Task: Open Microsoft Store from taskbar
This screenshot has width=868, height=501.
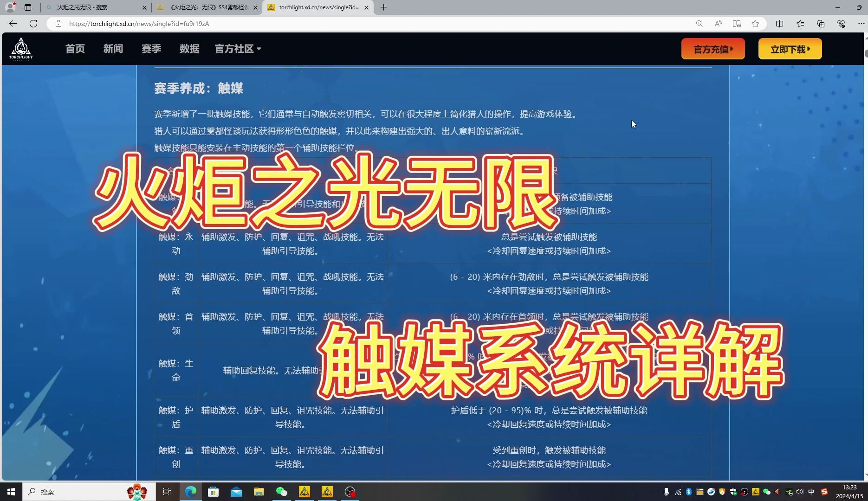Action: coord(214,492)
